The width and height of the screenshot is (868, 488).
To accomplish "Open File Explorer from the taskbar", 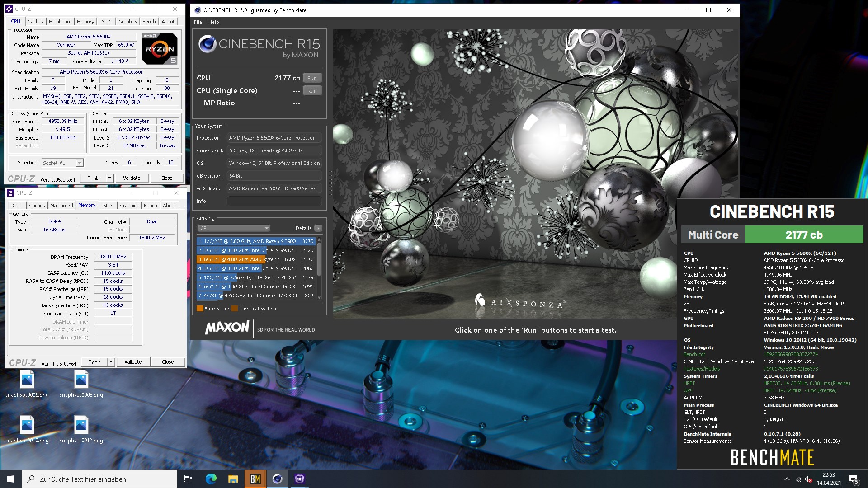I will [x=233, y=479].
